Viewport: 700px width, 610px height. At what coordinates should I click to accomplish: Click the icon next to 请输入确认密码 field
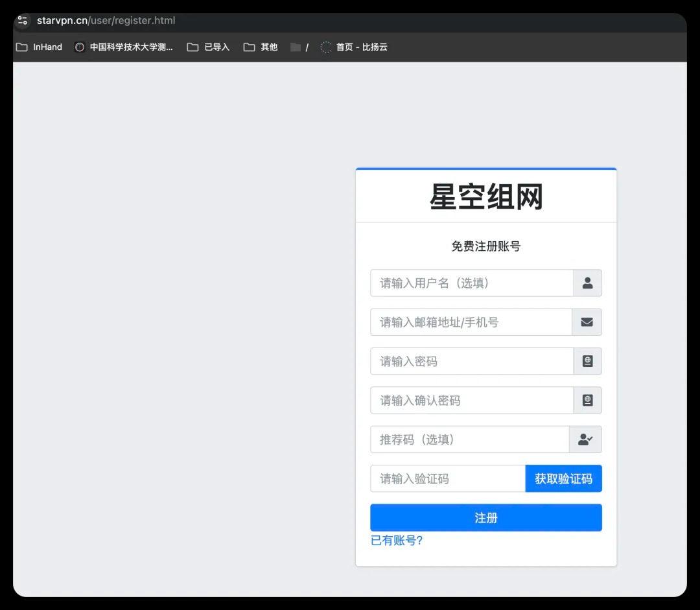pos(587,401)
